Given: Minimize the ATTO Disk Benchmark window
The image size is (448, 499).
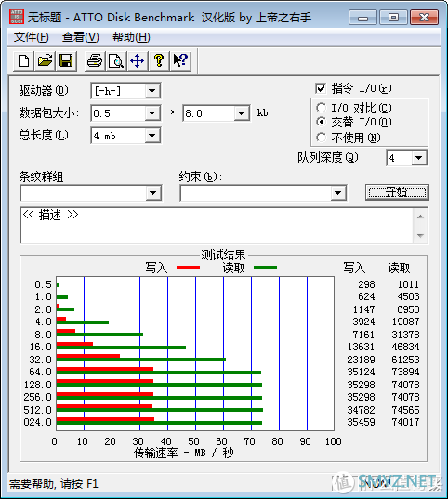Looking at the screenshot, I should 362,17.
